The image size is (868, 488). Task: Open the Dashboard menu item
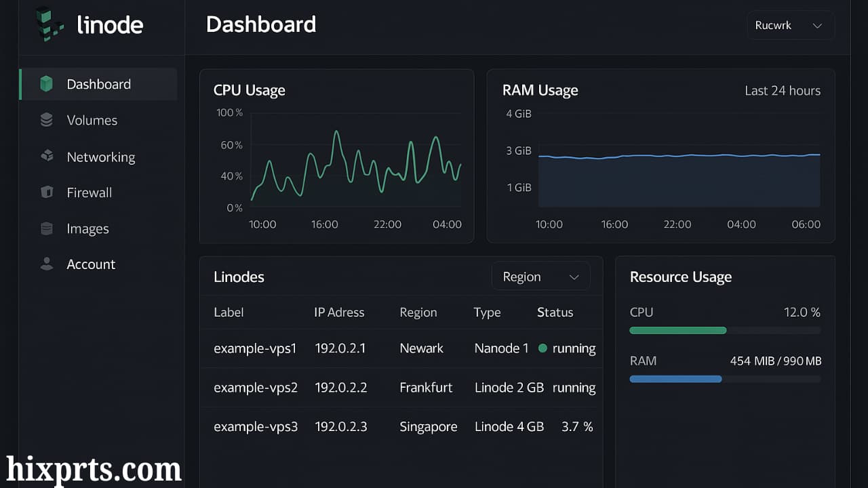coord(99,84)
